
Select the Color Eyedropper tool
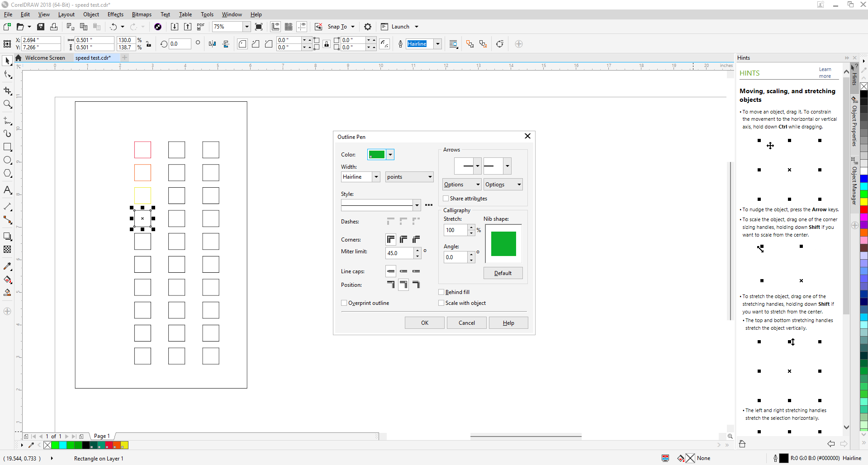(x=7, y=266)
